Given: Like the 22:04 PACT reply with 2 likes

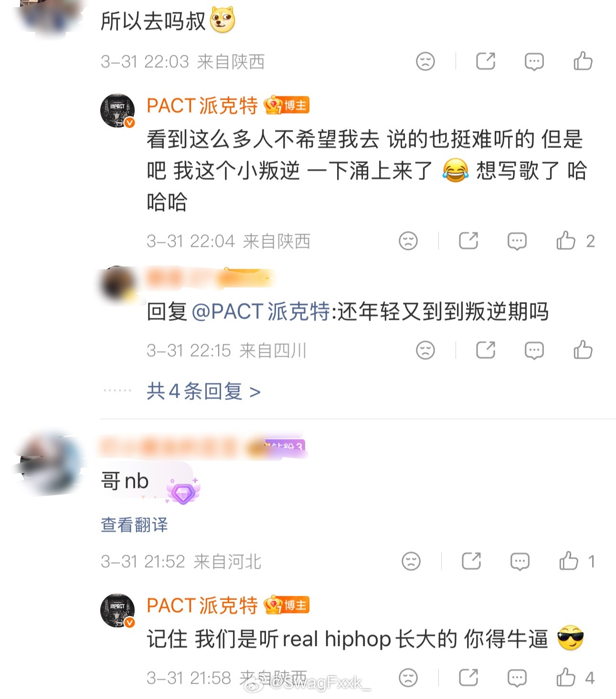Looking at the screenshot, I should (566, 241).
